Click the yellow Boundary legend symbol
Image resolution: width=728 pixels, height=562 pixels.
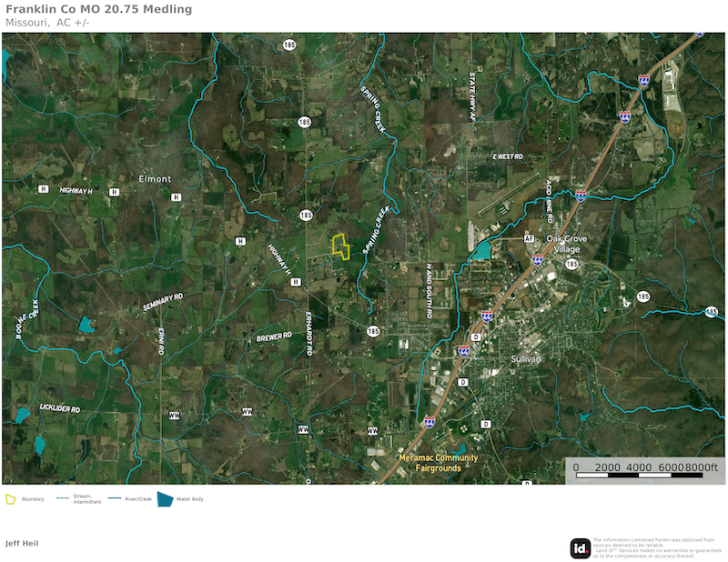pyautogui.click(x=11, y=499)
